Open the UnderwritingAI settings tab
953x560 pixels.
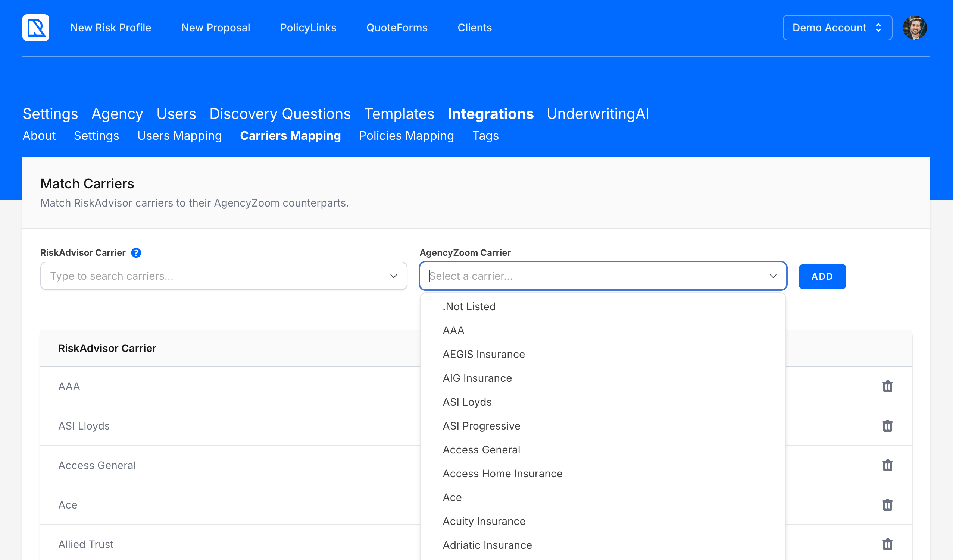pos(597,114)
